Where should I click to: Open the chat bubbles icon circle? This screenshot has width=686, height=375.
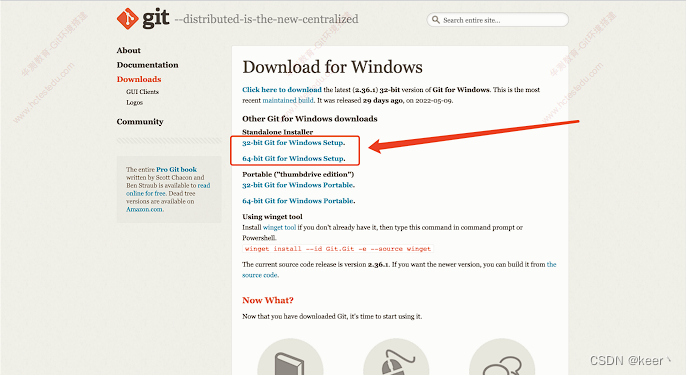tap(502, 358)
